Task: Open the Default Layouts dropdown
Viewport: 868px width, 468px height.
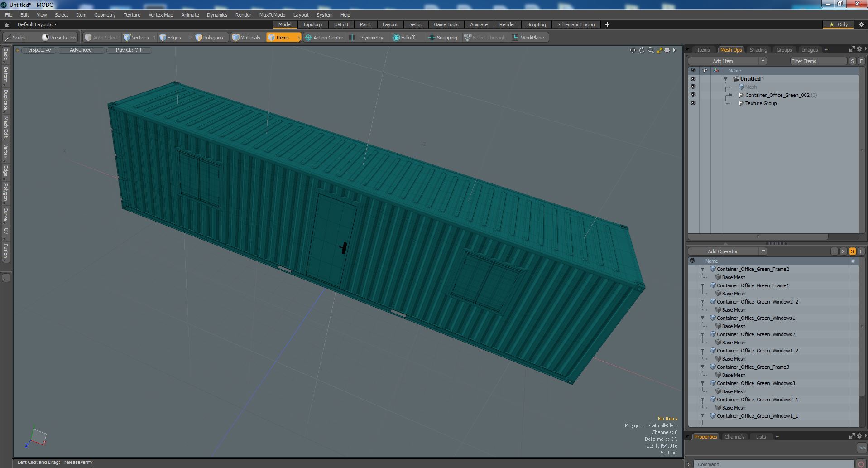Action: (37, 24)
